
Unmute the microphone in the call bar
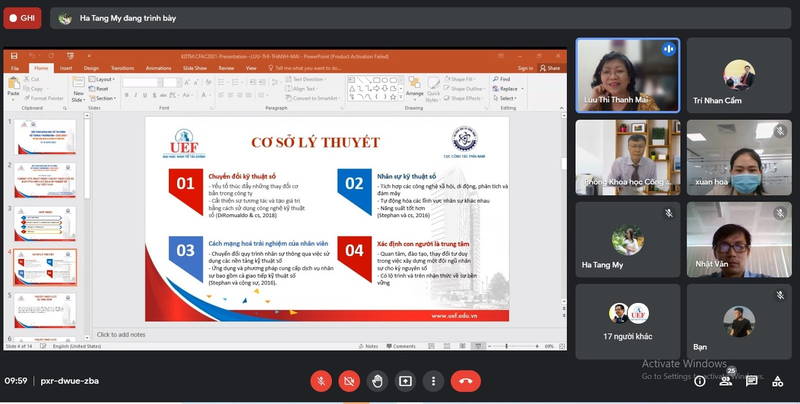(321, 380)
